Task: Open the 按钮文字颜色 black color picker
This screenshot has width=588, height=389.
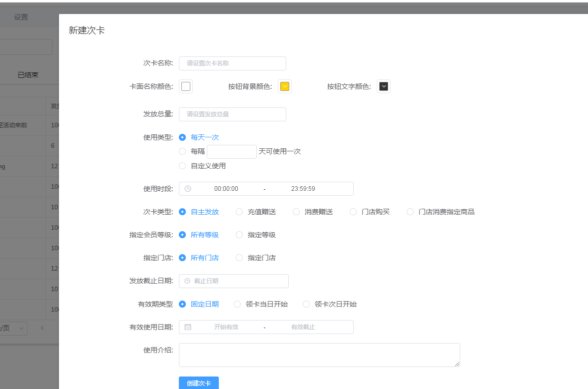Action: tap(384, 86)
